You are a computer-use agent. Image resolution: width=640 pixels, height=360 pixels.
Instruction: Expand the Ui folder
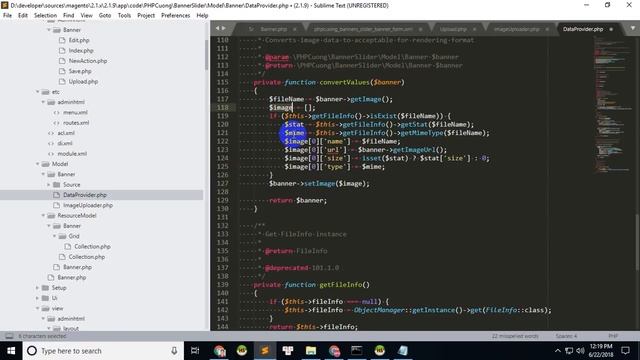tap(38, 298)
